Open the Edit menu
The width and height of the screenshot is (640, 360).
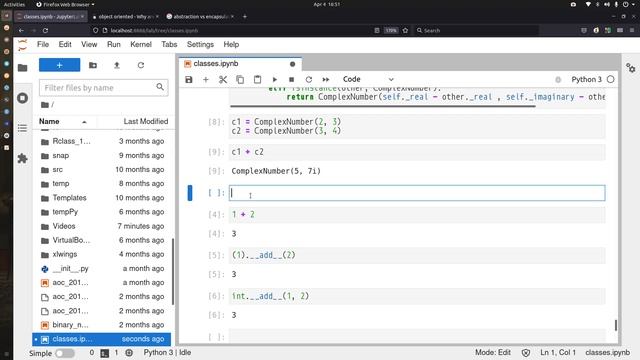tap(65, 44)
